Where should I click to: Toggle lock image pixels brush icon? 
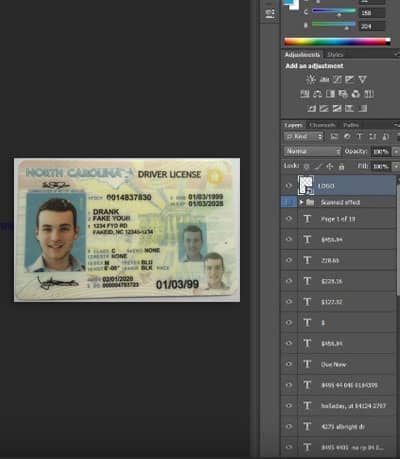318,166
